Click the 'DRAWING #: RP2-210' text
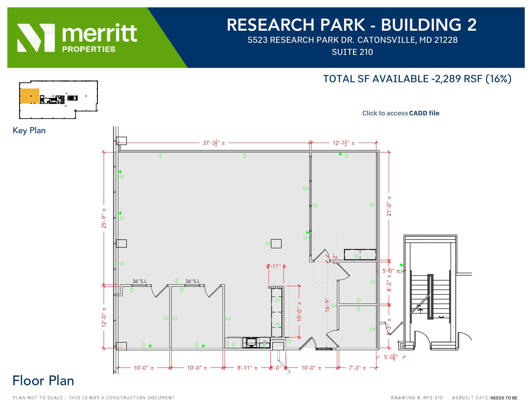 click(417, 398)
